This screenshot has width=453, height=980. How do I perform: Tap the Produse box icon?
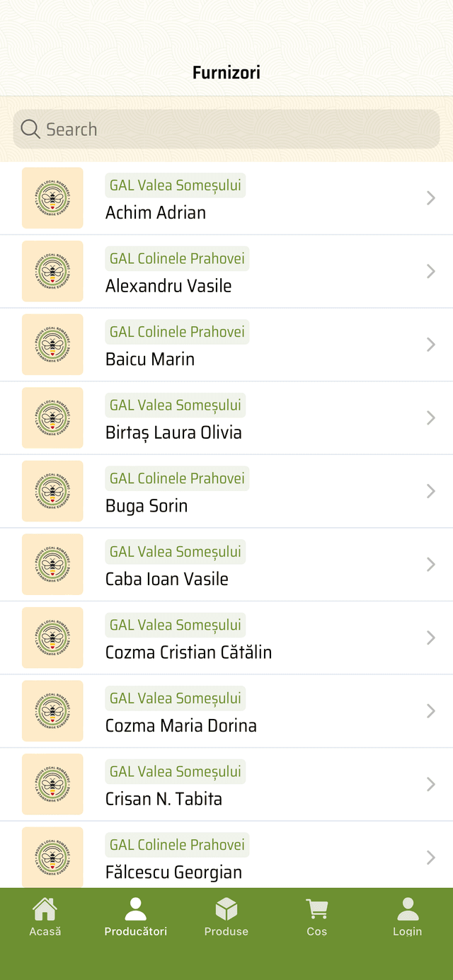pos(226,909)
